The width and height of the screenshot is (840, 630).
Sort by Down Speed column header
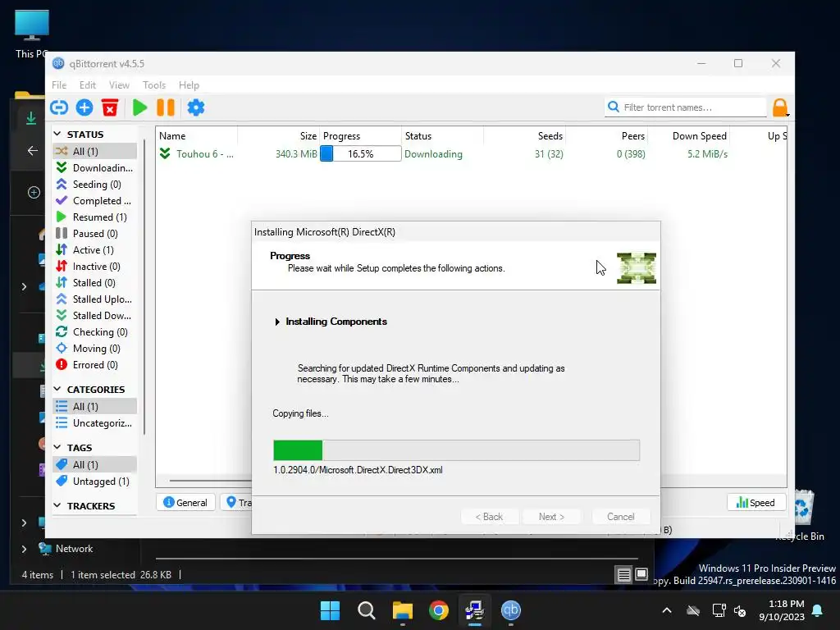click(688, 136)
